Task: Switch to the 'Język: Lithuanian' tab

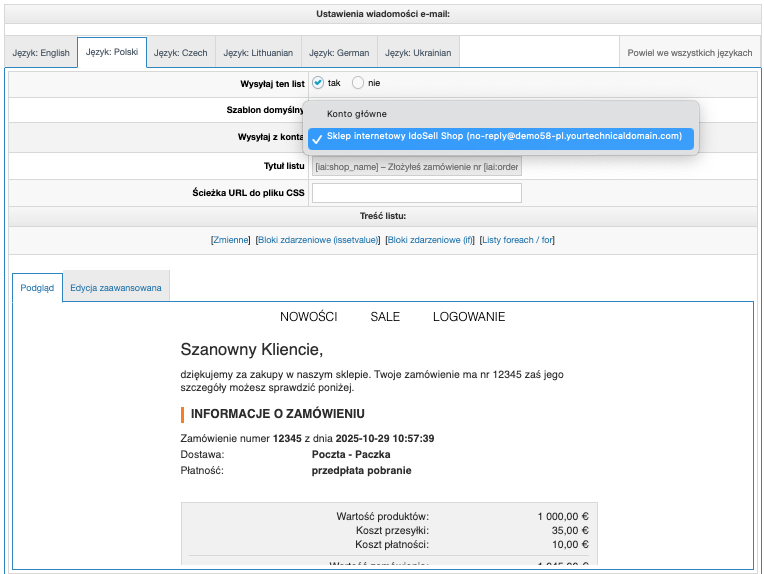Action: (258, 53)
